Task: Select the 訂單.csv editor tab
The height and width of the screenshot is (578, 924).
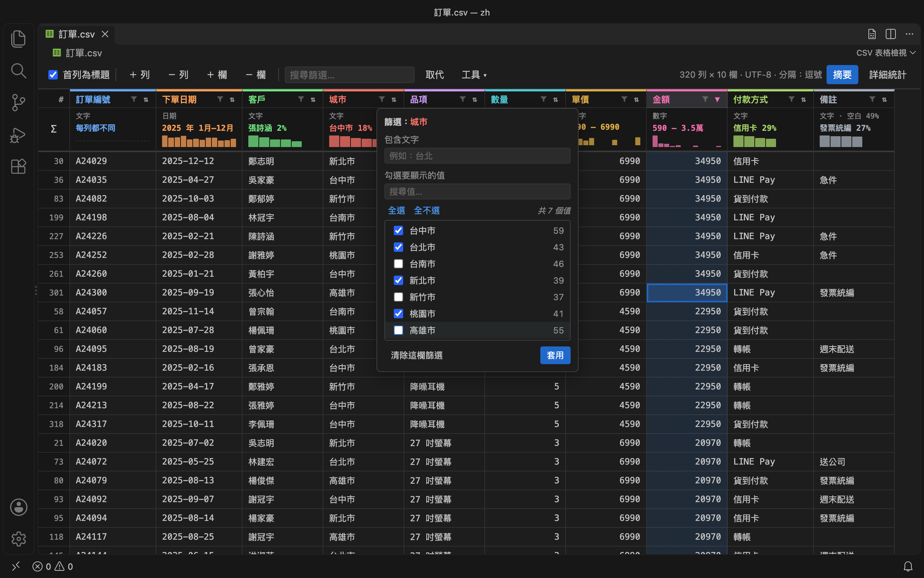Action: pos(77,34)
